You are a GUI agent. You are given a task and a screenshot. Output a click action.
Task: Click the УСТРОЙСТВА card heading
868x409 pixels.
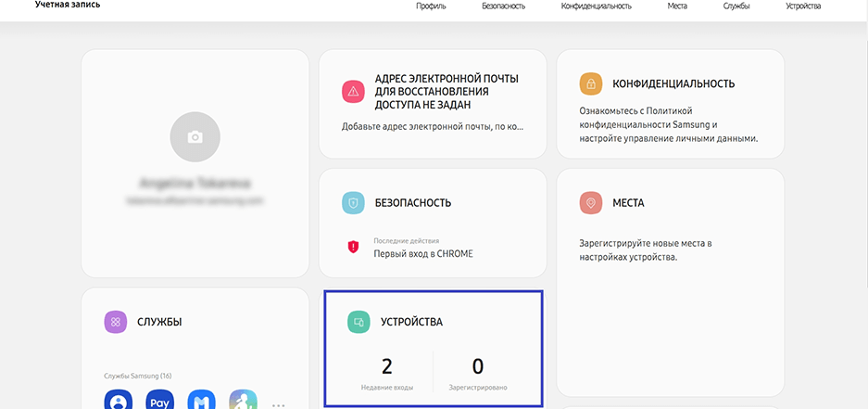[411, 322]
